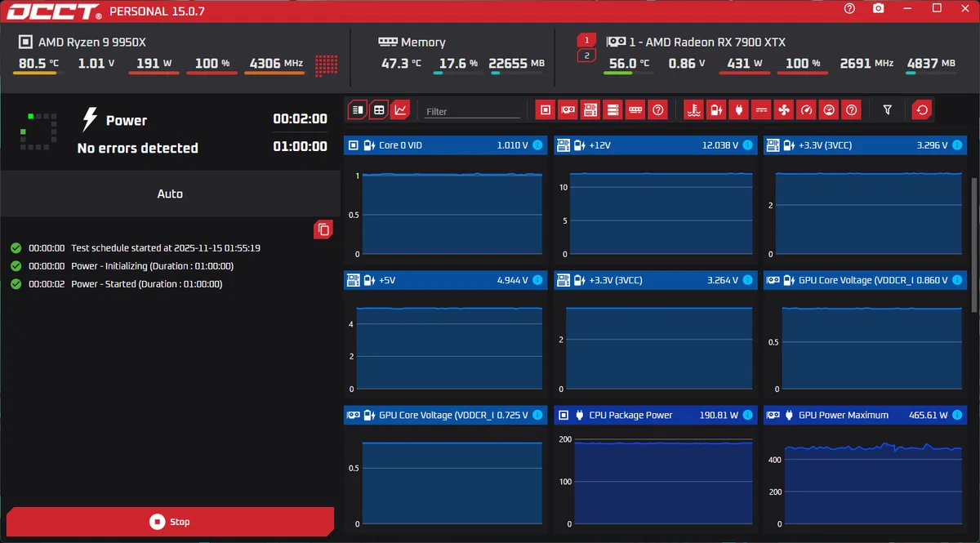The width and height of the screenshot is (980, 543).
Task: Show info for +3.3V graph reading 3.296 V
Action: [x=957, y=145]
